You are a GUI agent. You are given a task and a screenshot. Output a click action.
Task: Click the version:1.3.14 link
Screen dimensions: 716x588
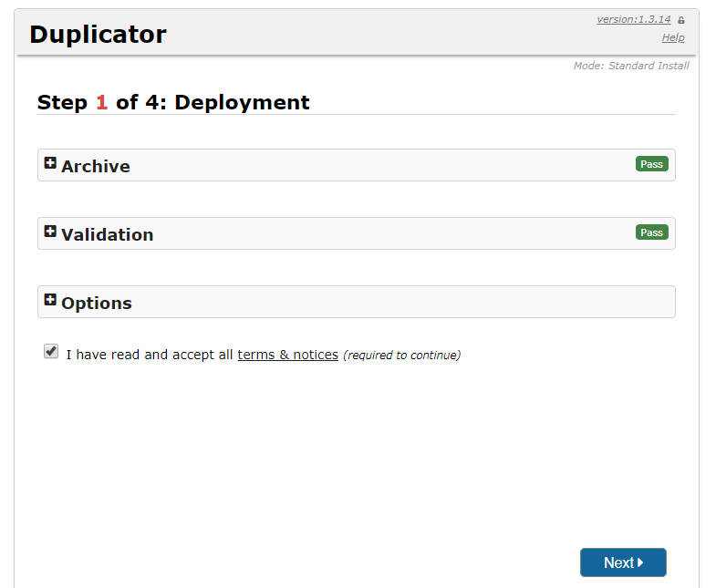point(633,19)
